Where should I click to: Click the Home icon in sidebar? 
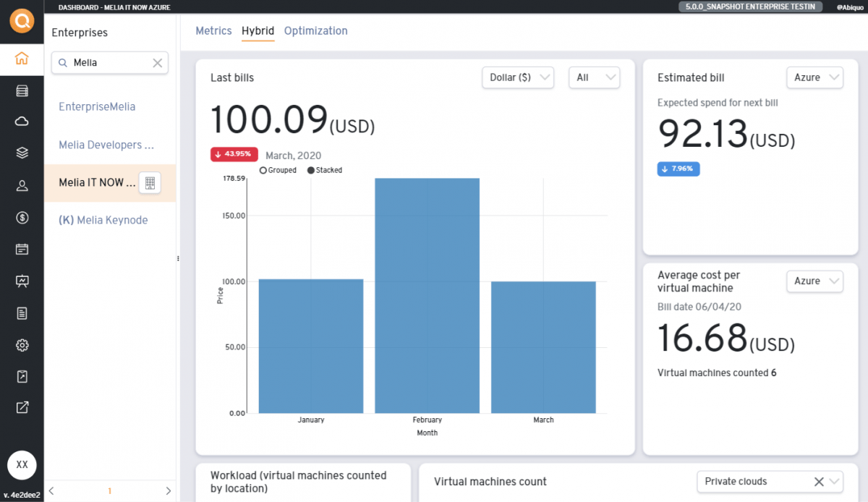coord(22,59)
